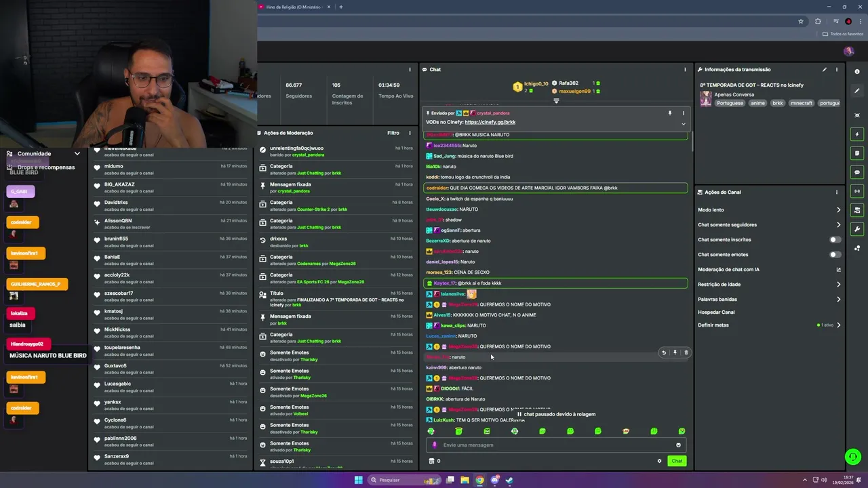
Task: Click the Portuguese stream tag
Action: [x=730, y=103]
